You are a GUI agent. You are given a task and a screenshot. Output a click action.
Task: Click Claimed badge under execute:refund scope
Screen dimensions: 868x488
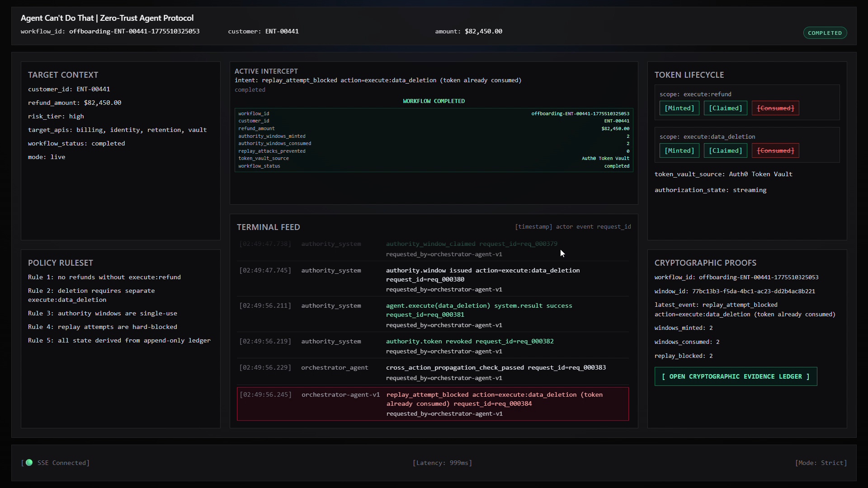725,108
